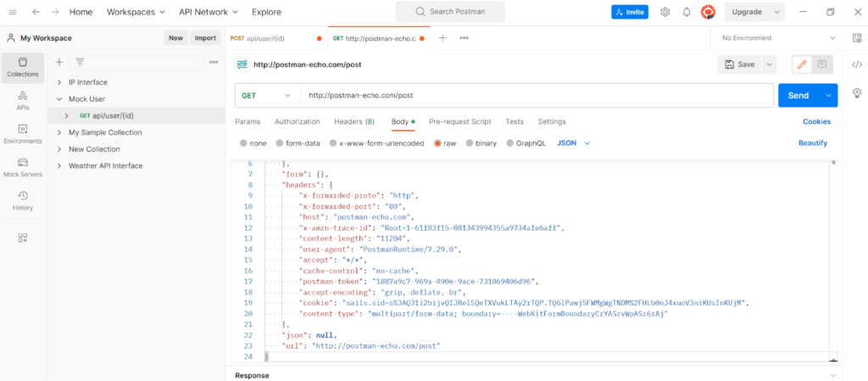Screen dimensions: 868x381
Task: Open the notifications bell
Action: click(x=687, y=12)
